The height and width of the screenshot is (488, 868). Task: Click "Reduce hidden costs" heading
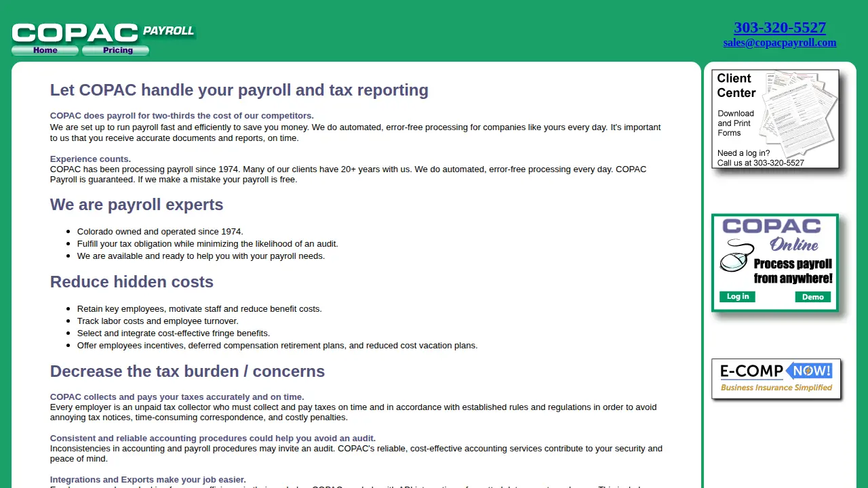point(132,282)
